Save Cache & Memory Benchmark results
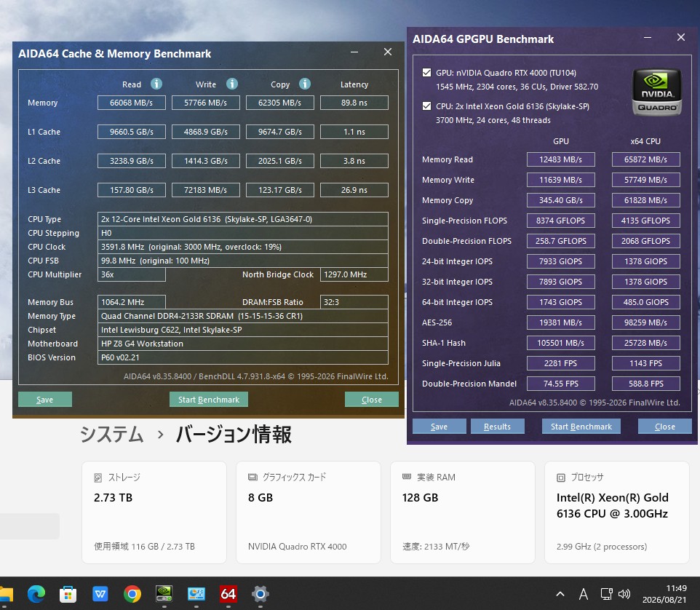The height and width of the screenshot is (610, 700). click(x=44, y=399)
